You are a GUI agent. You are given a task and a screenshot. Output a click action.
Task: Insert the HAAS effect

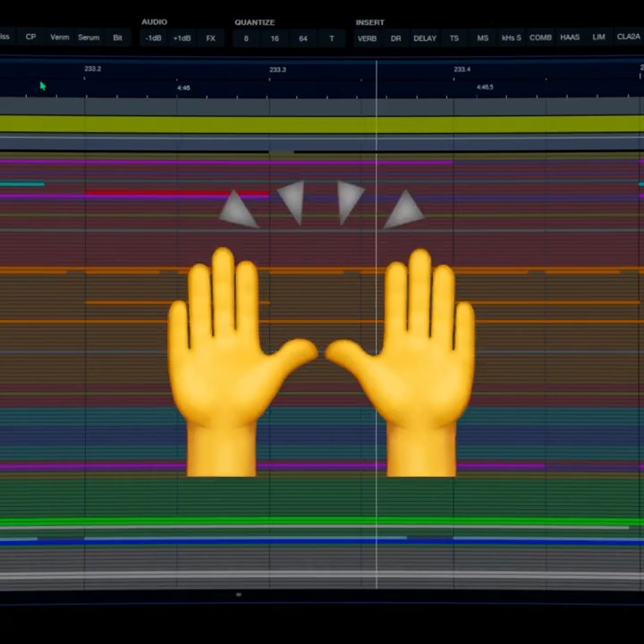(x=570, y=38)
